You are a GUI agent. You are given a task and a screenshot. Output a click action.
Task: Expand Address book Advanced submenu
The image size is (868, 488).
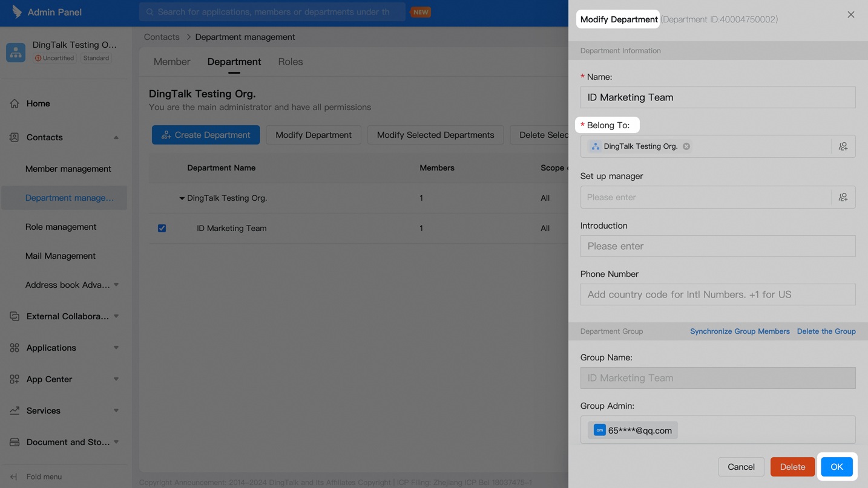[116, 285]
